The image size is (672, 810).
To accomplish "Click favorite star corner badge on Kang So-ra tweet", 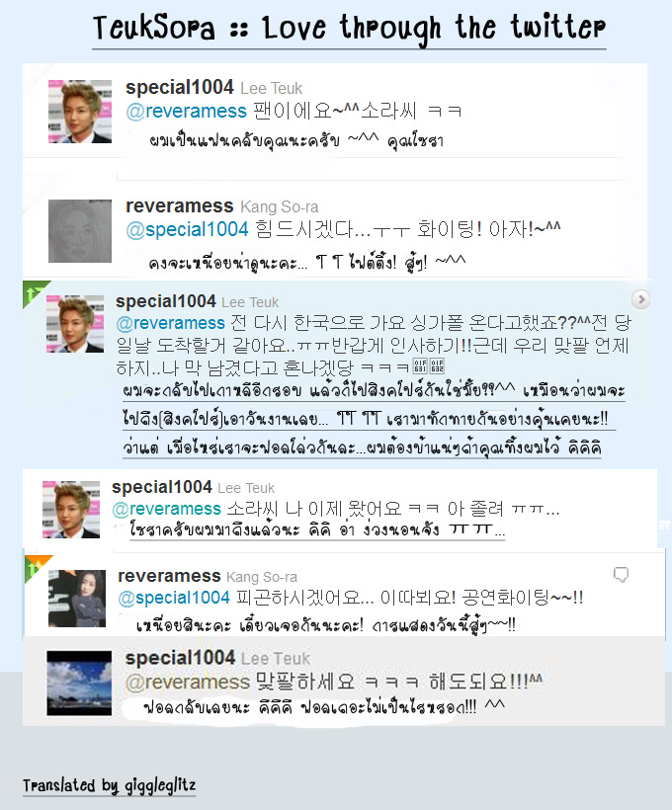I will click(x=38, y=567).
